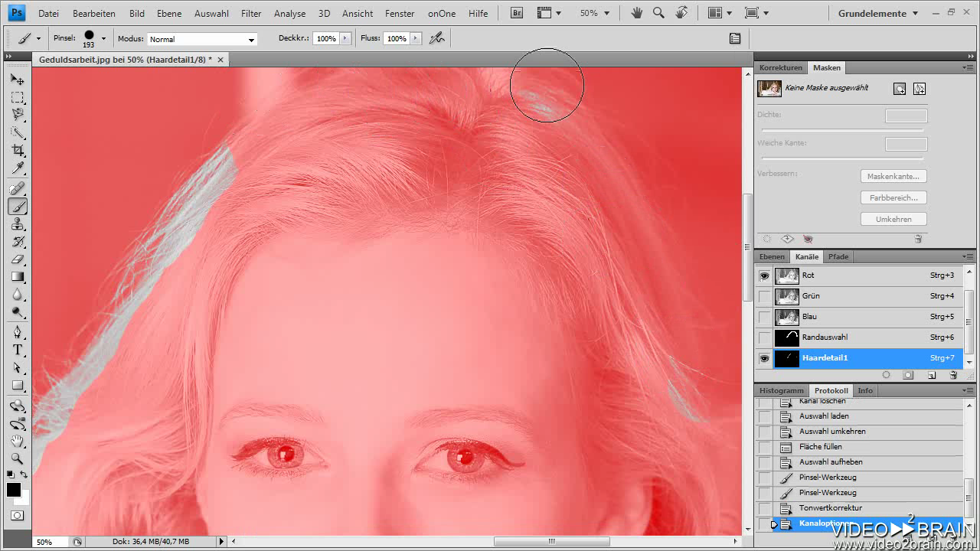Open the Ebene menu

click(x=169, y=14)
